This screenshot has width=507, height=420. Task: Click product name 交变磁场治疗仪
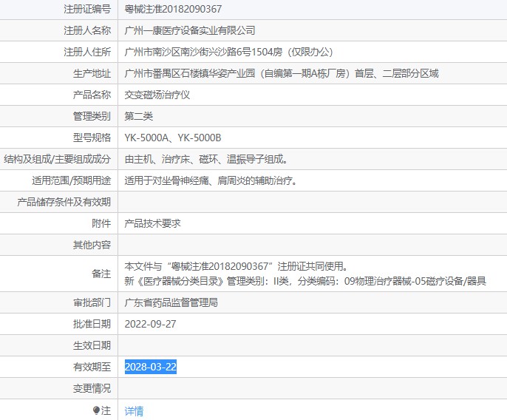157,95
